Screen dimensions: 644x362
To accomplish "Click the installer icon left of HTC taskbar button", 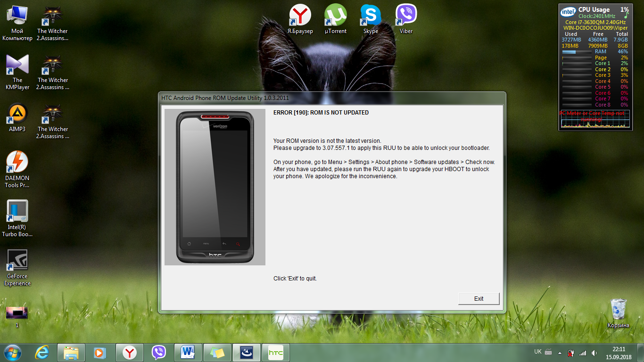I will pos(247,353).
